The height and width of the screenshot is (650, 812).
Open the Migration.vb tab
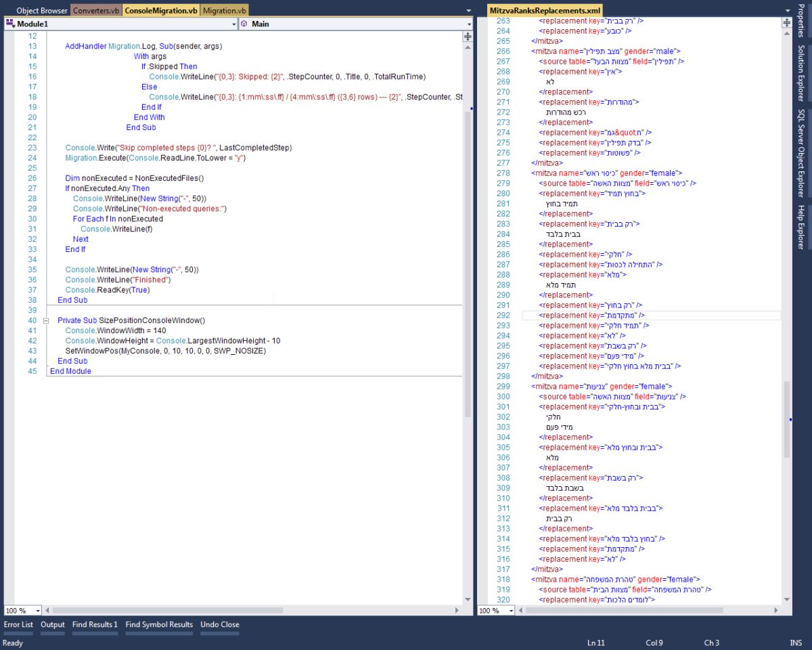[225, 11]
